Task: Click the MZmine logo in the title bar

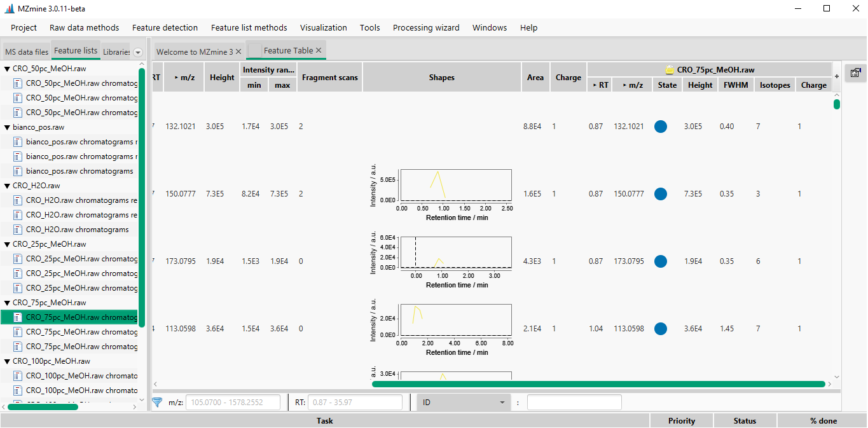Action: tap(9, 8)
